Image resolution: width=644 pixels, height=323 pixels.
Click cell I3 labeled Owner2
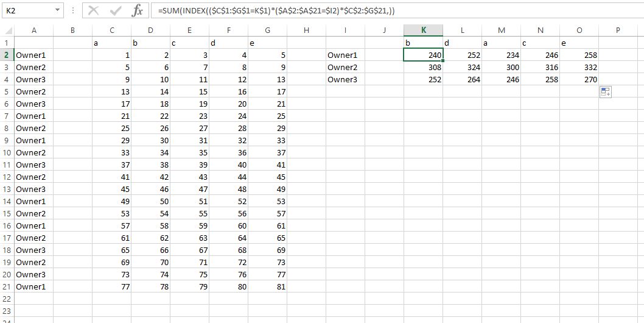pos(345,67)
